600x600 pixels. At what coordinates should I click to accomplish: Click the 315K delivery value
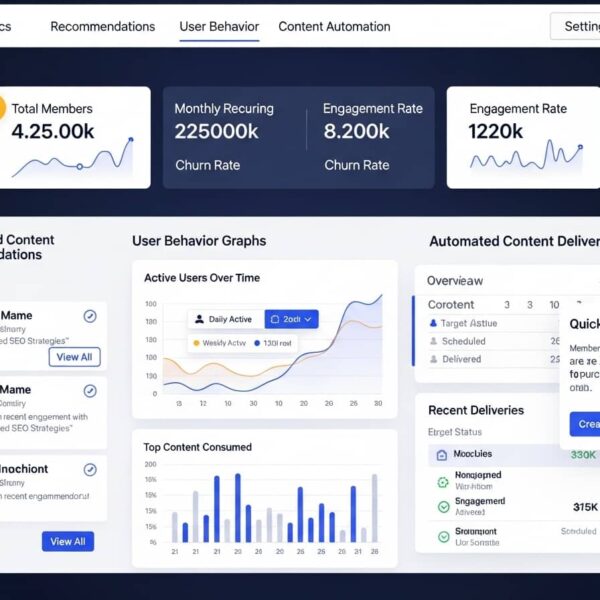[585, 507]
